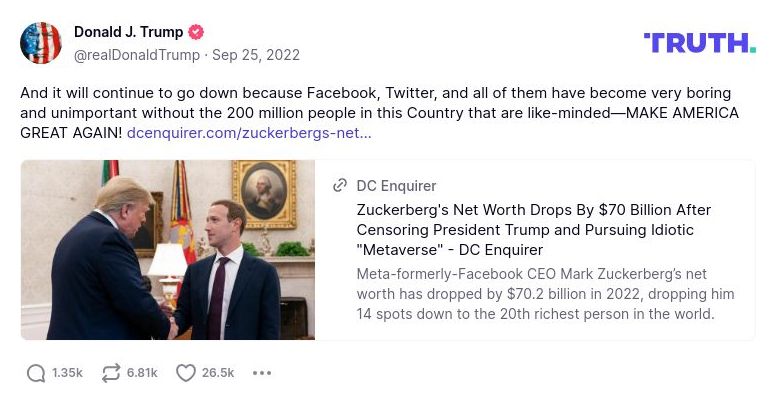The height and width of the screenshot is (403, 777).
Task: Click the Oval Office handshake preview image
Action: [168, 250]
